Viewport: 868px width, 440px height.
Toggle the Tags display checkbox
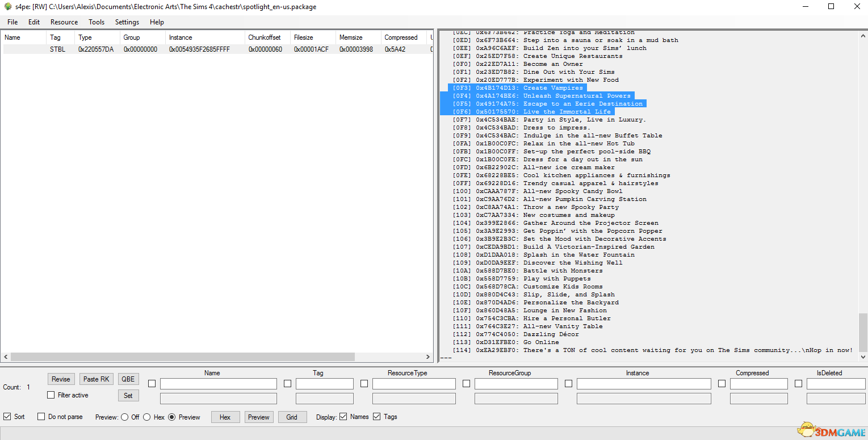pos(376,417)
